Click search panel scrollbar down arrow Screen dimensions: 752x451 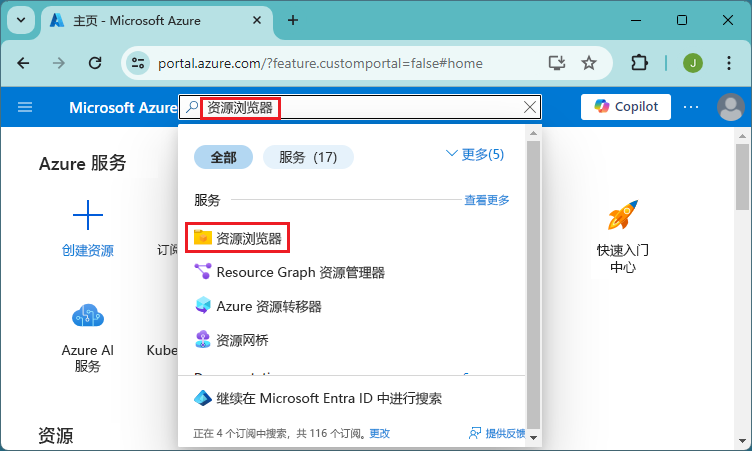point(533,438)
